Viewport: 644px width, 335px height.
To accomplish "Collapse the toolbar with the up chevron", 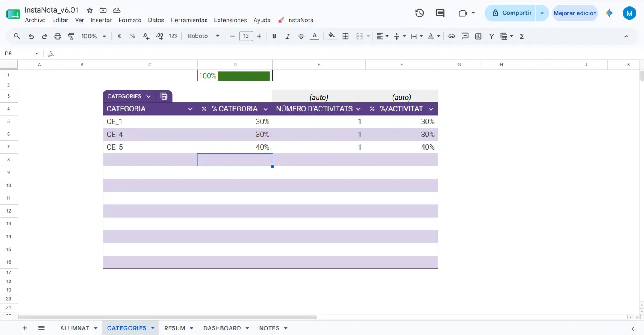I will pos(626,36).
